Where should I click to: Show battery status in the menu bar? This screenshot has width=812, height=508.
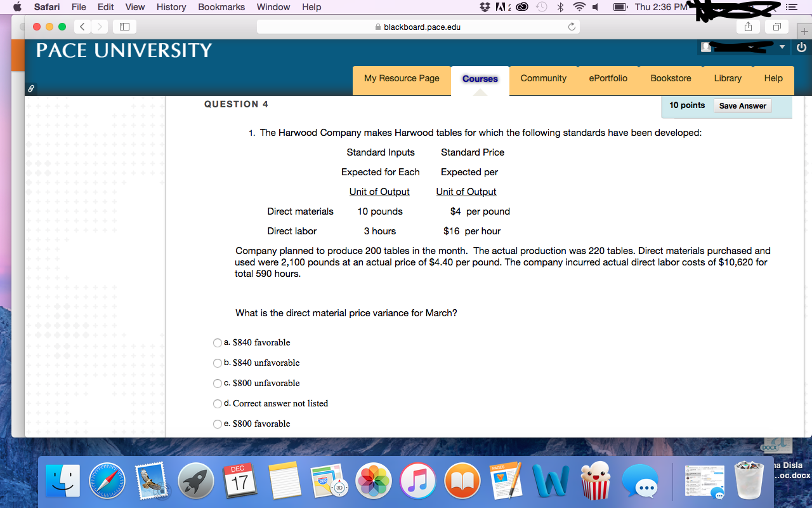620,7
